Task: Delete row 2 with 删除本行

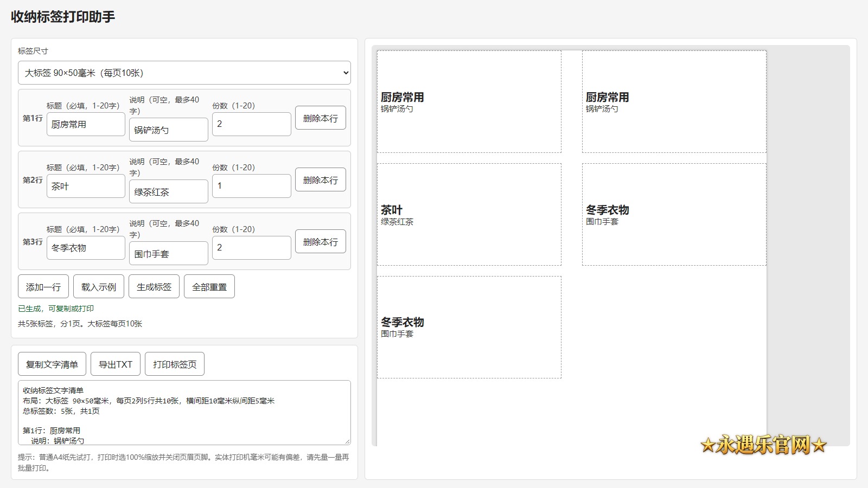Action: click(x=321, y=179)
